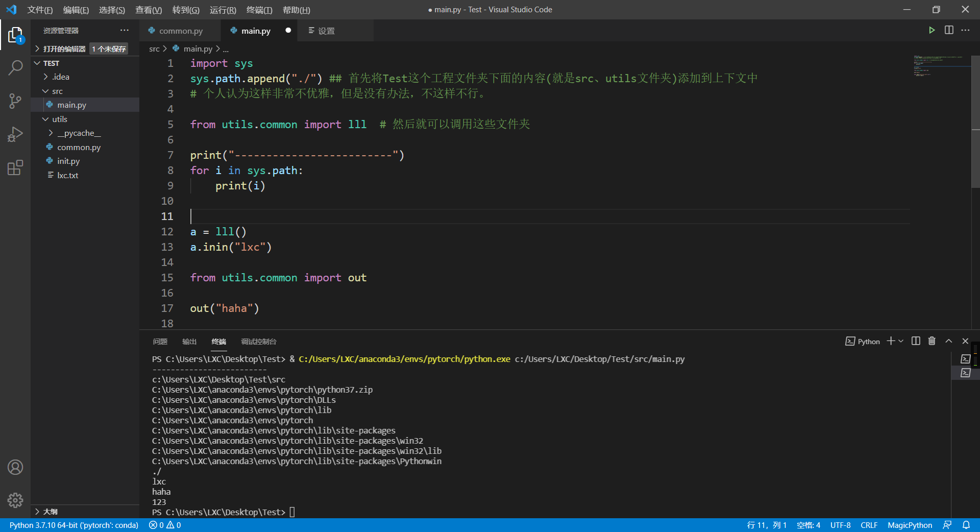Image resolution: width=980 pixels, height=532 pixels.
Task: Expand the .idea folder
Action: [85, 77]
